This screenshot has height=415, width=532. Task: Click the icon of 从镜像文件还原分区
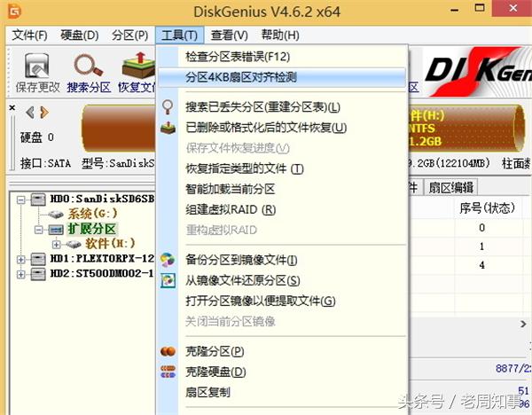(168, 280)
